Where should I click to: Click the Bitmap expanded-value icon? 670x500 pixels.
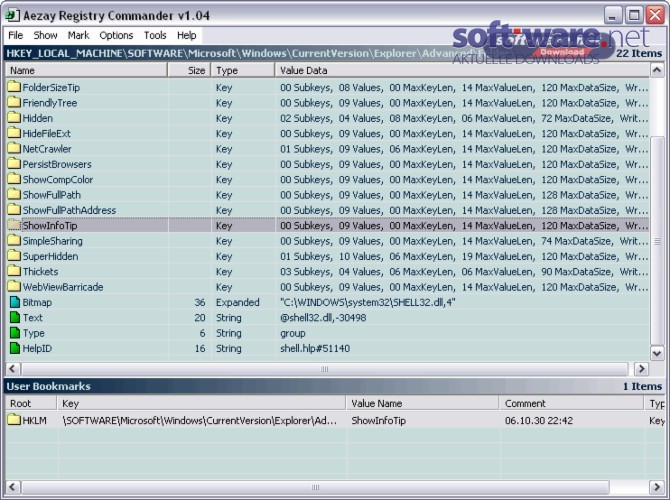click(15, 302)
